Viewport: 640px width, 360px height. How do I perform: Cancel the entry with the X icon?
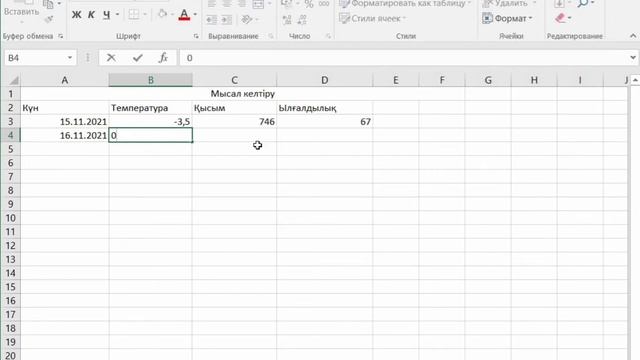(x=111, y=58)
